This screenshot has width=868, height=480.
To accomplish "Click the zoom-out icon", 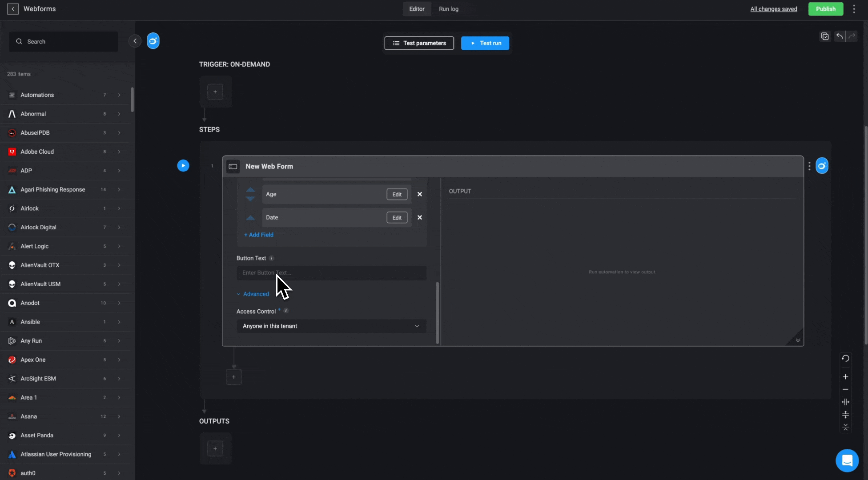I will point(846,390).
